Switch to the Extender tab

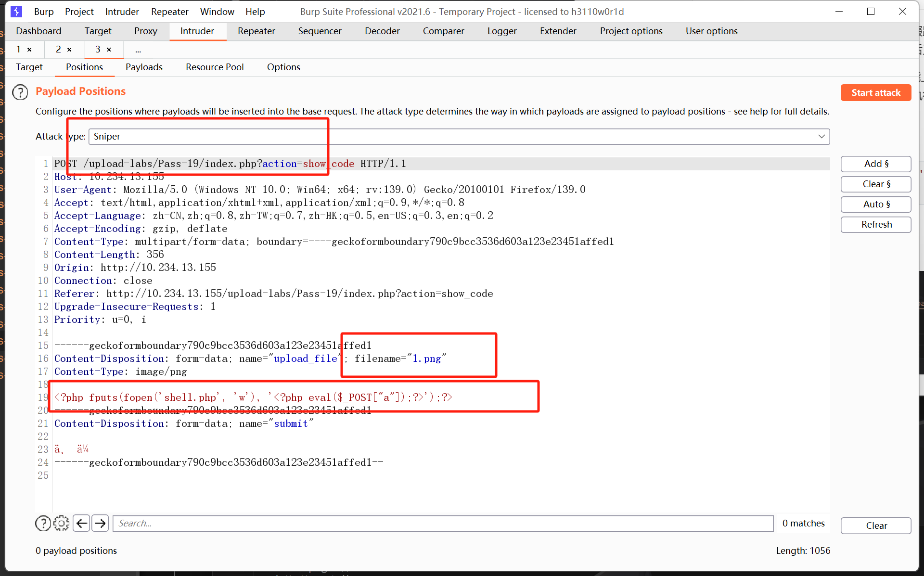coord(558,31)
